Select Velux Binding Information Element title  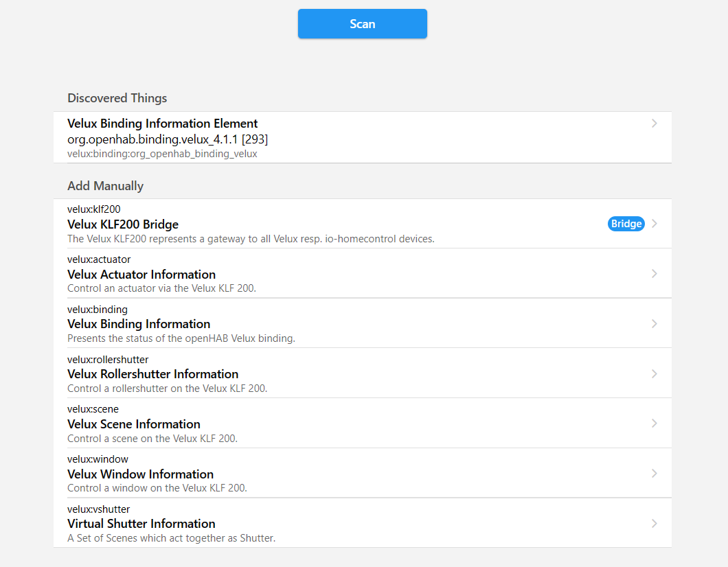tap(163, 124)
